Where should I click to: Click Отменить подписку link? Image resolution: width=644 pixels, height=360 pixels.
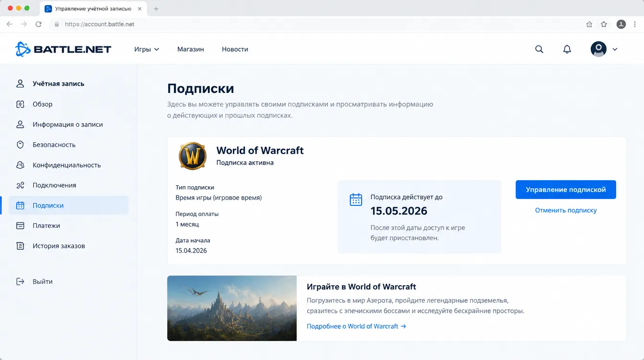[x=566, y=210]
